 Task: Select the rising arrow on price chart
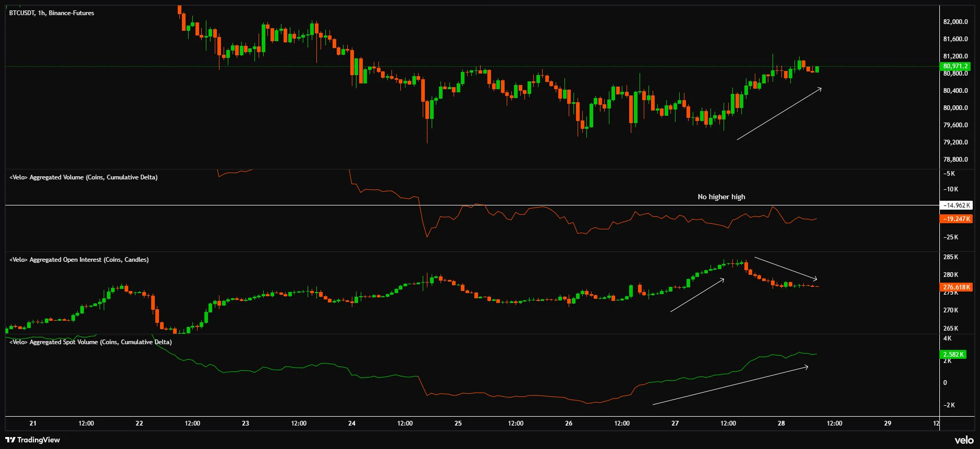click(x=779, y=114)
